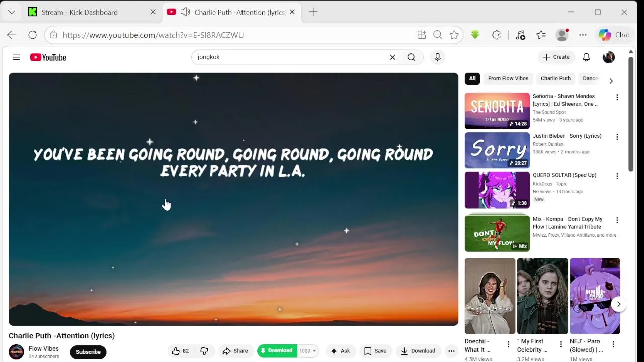Click the browser address bar URL
Screen dimensions: 644x362
click(153, 35)
